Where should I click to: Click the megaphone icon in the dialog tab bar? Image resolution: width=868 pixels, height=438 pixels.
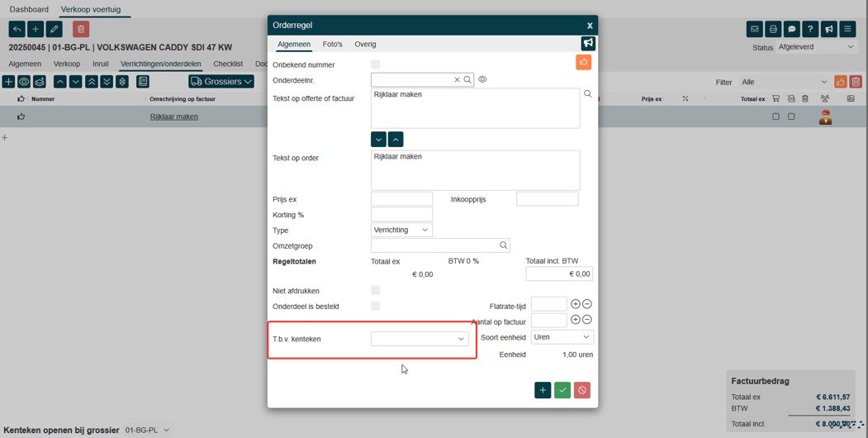pos(588,44)
